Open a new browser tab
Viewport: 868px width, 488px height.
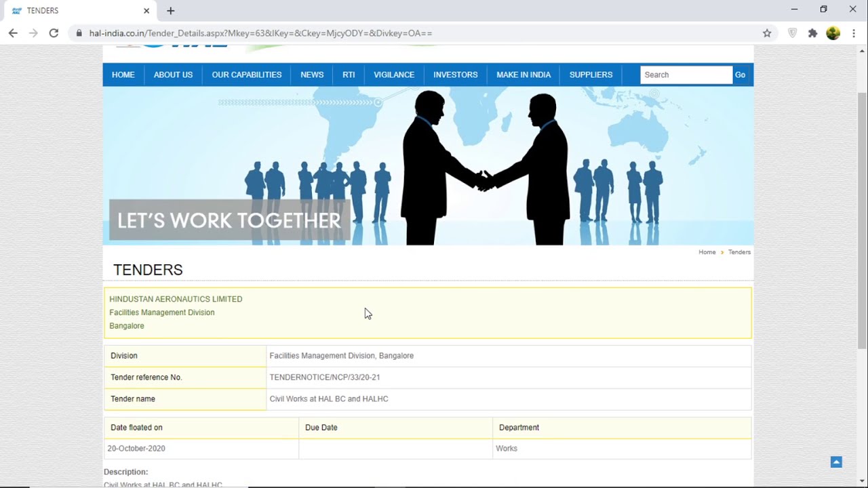click(171, 11)
